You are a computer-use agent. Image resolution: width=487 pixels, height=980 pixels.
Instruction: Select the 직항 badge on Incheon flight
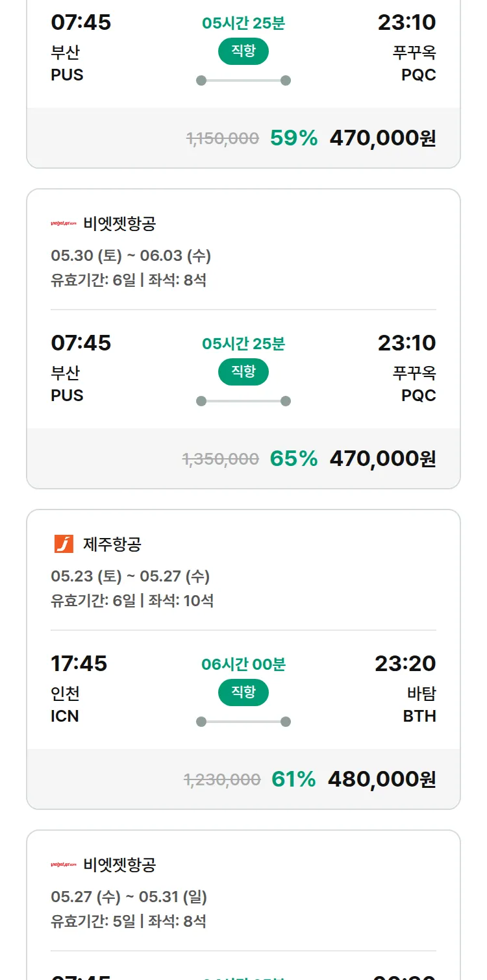coord(243,692)
